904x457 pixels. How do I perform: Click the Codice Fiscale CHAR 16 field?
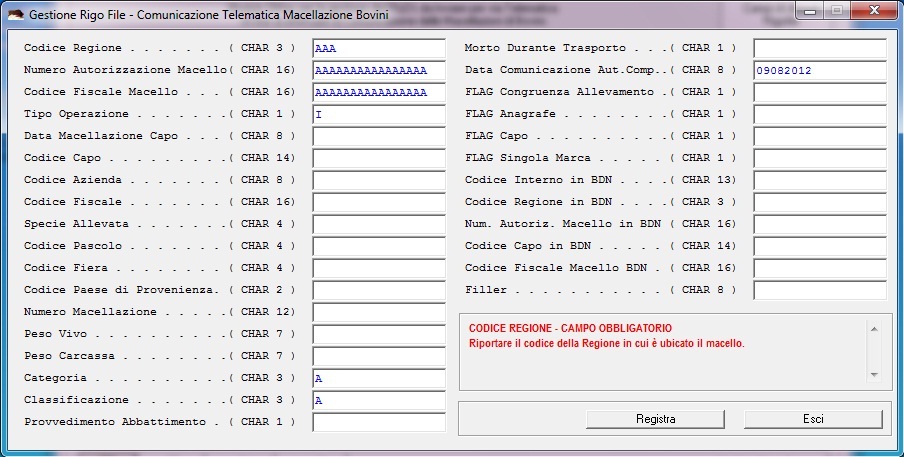coord(379,202)
